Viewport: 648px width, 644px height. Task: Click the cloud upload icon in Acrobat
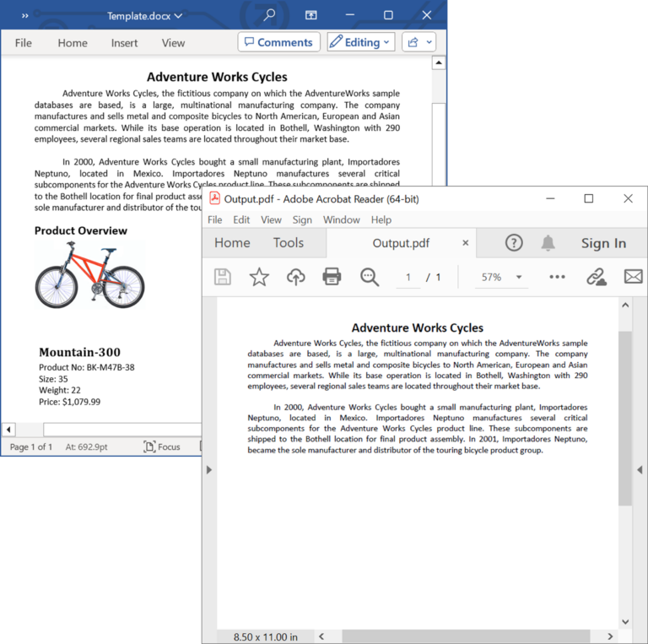[295, 277]
